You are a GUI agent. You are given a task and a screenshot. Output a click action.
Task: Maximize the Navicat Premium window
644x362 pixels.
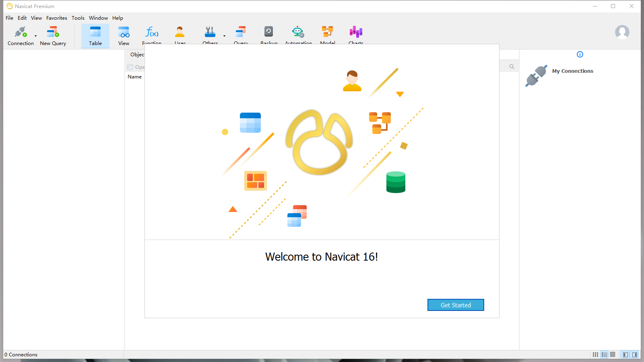coord(613,6)
